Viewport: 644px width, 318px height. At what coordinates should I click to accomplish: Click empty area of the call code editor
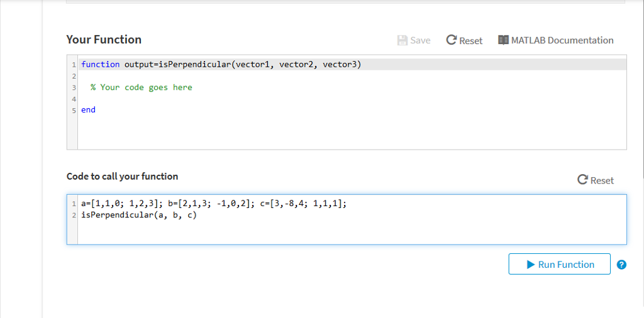tap(352, 233)
